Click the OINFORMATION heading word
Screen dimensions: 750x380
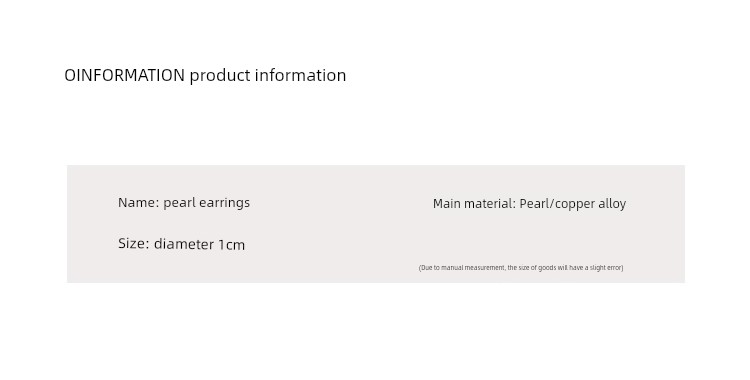[x=124, y=75]
